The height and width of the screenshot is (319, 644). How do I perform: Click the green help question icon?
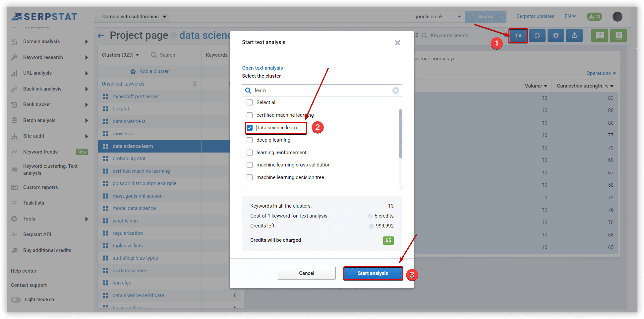click(x=618, y=36)
